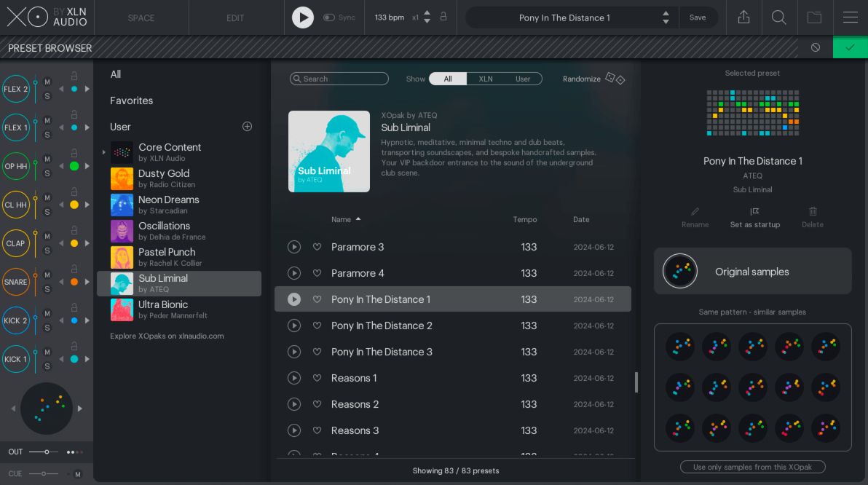Click the OUT volume slider
The width and height of the screenshot is (868, 485).
45,452
